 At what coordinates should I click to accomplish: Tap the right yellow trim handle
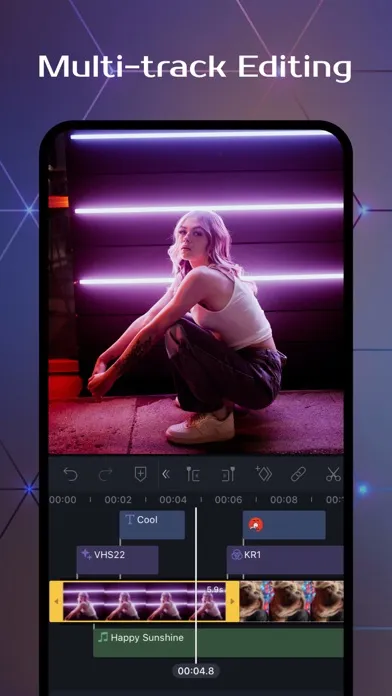pyautogui.click(x=232, y=601)
